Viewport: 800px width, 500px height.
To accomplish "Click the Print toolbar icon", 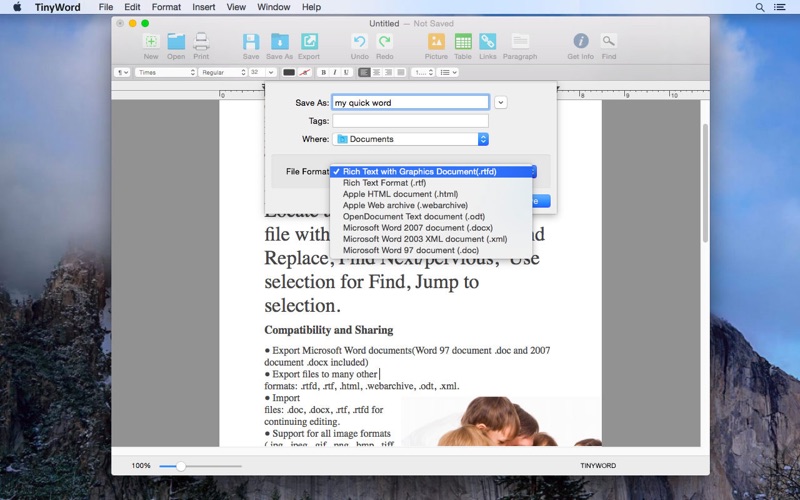I will click(201, 42).
